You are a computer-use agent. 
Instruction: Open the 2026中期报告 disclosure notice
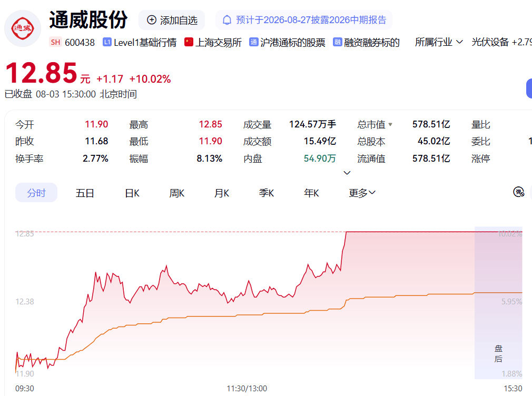303,20
